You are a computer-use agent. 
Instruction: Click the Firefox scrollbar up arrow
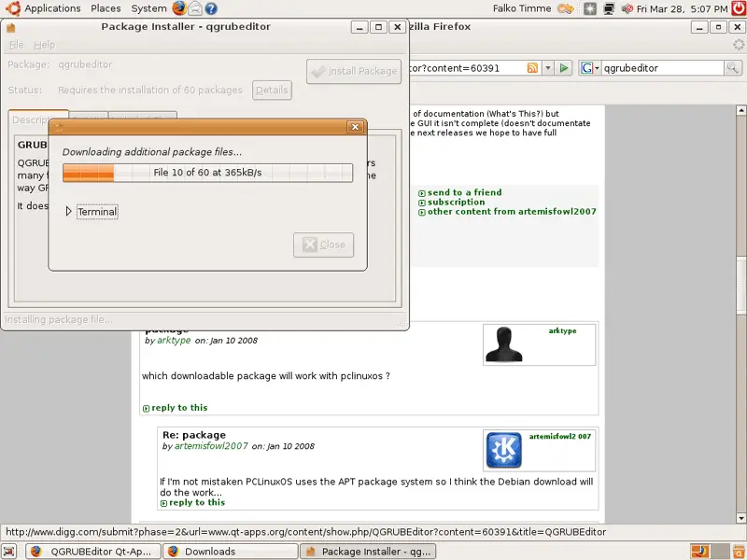point(740,110)
